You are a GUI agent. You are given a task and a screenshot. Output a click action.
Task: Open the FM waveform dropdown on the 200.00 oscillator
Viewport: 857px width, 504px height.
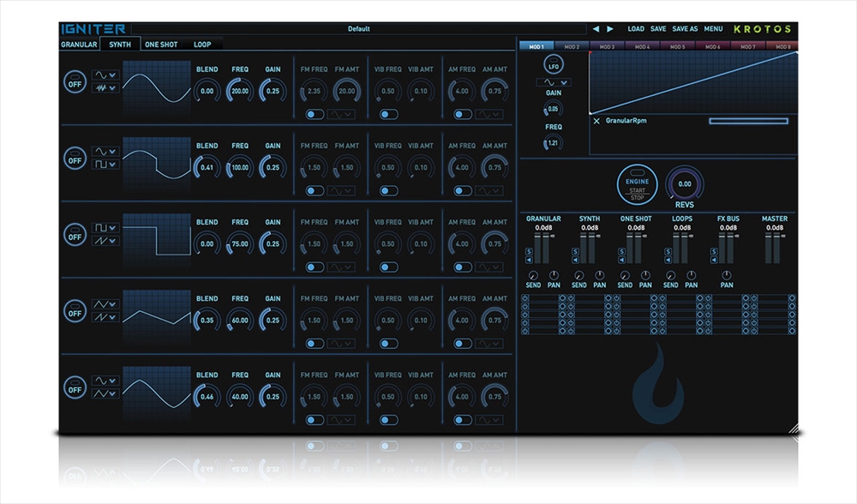point(341,114)
